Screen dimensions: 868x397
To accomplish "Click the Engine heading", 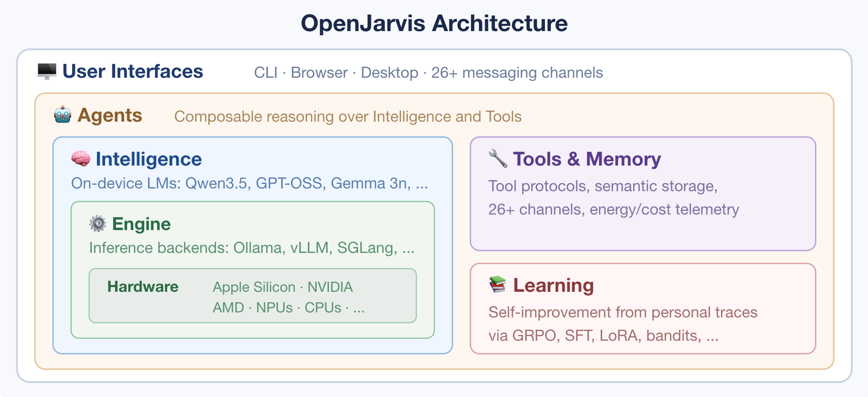I will pyautogui.click(x=142, y=224).
